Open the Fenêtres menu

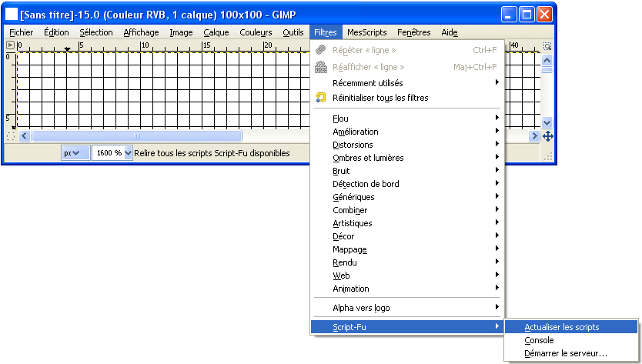pyautogui.click(x=414, y=32)
